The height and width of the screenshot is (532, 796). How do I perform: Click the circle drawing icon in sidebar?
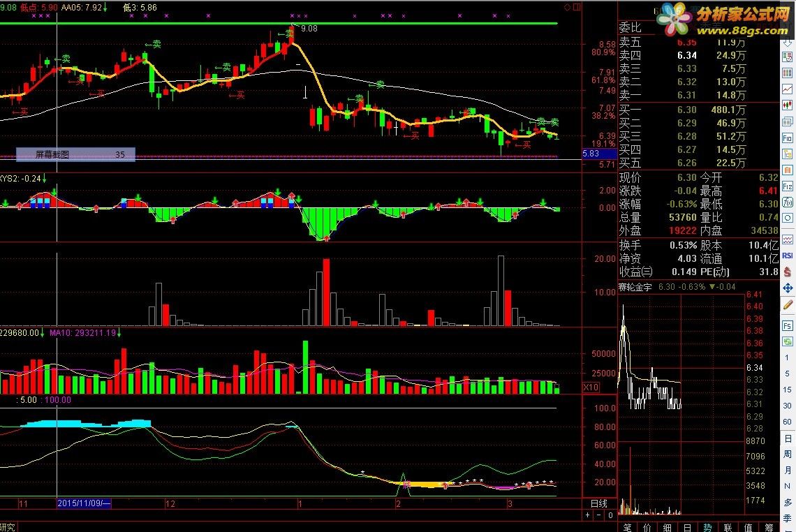pyautogui.click(x=788, y=219)
